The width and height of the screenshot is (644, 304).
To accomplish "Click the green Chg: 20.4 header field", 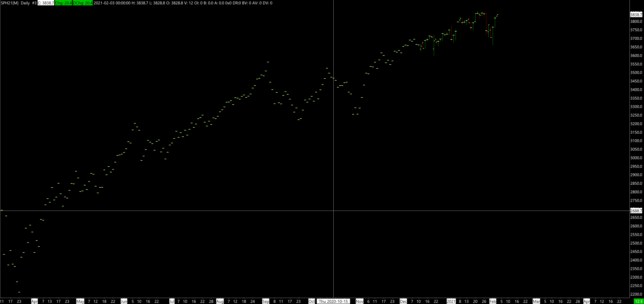I will click(x=63, y=3).
